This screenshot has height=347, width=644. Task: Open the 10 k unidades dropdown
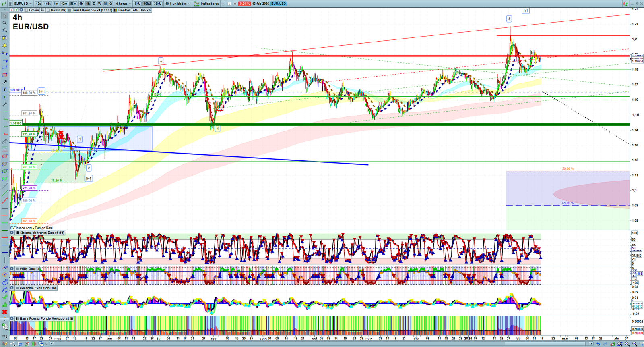[x=178, y=4]
